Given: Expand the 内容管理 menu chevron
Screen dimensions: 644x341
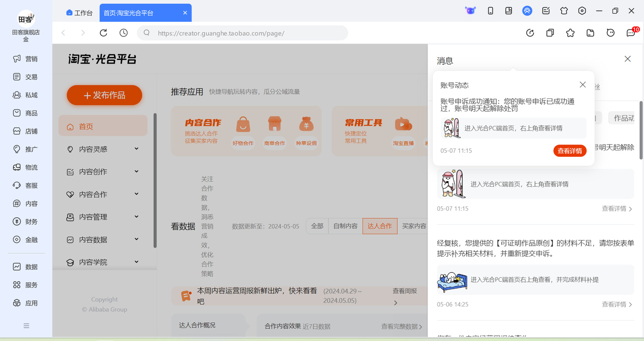Looking at the screenshot, I should coord(137,216).
